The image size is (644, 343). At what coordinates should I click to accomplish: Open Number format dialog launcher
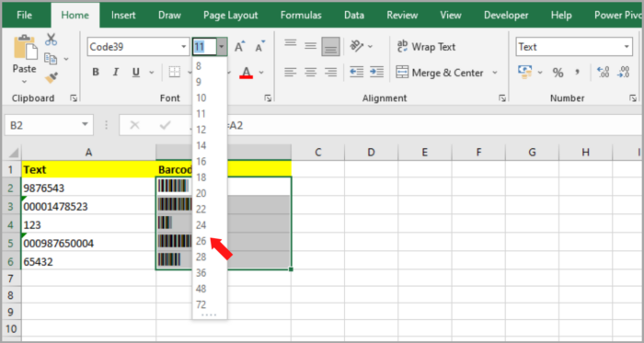(633, 98)
